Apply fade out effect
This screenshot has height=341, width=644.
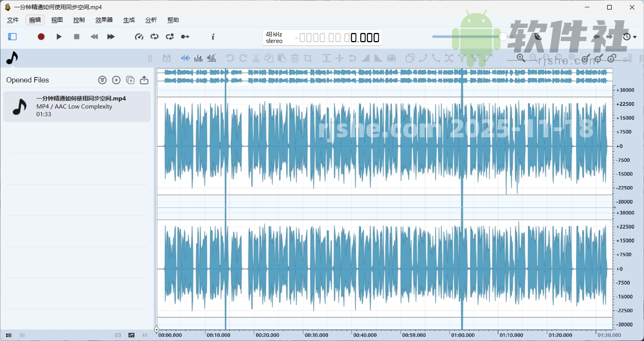(378, 58)
